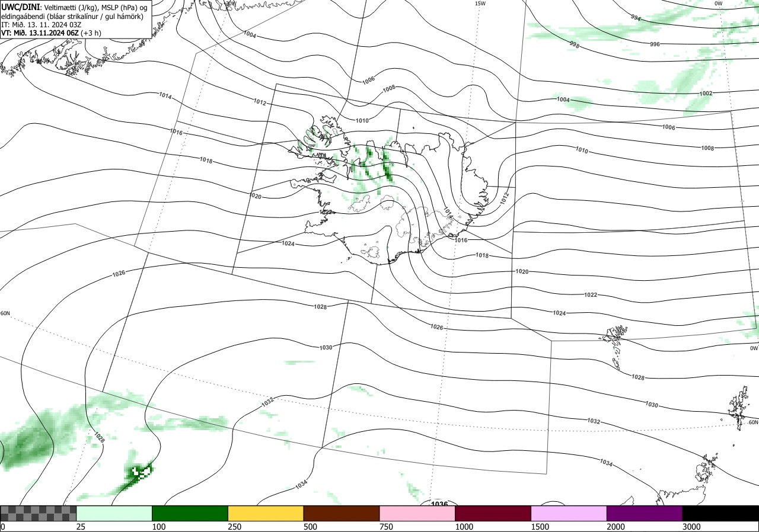
Task: Select the "IT: Mið. 13. 11. 2024 03Z" line
Action: (x=41, y=25)
